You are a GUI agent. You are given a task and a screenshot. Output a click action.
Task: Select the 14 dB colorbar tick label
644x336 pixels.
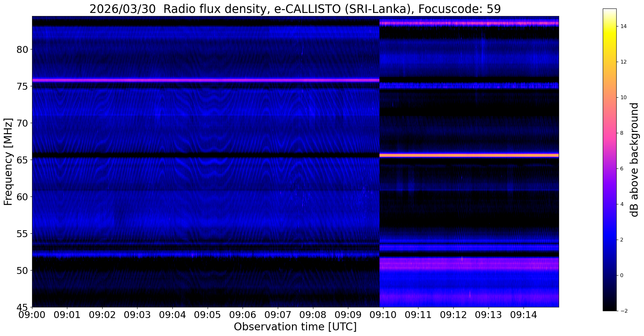(623, 26)
